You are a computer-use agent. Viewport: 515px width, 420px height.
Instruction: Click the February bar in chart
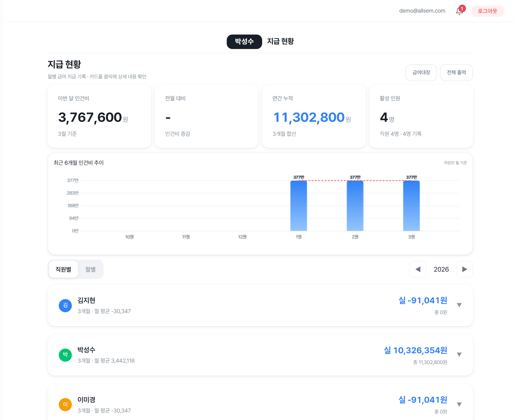point(355,206)
